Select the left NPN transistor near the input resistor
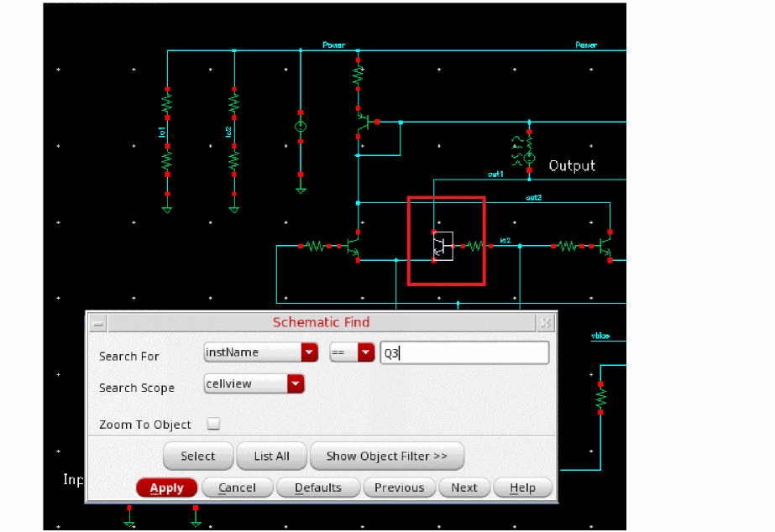 click(x=353, y=246)
